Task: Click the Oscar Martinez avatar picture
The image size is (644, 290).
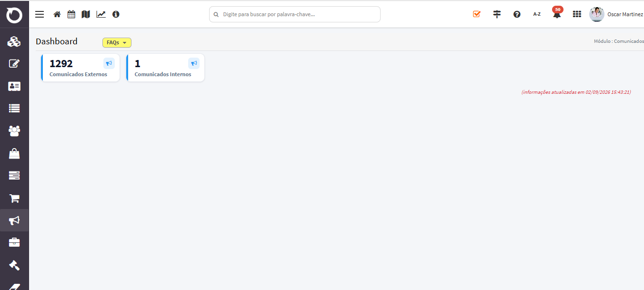Action: coord(597,14)
